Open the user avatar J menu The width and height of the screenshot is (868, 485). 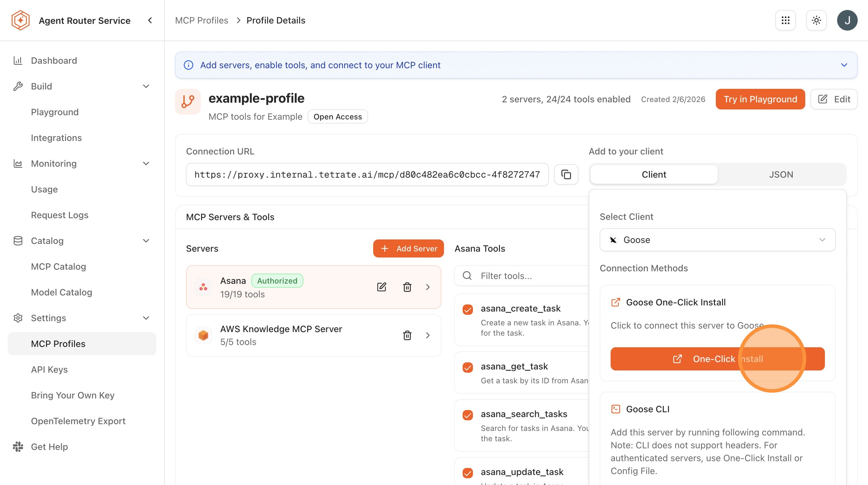pyautogui.click(x=847, y=20)
